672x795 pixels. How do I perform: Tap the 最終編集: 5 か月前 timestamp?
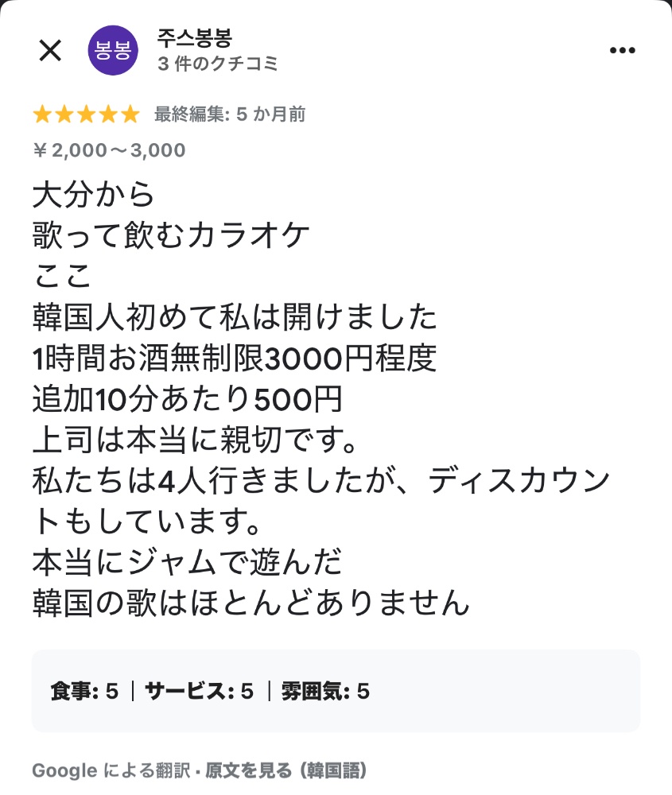[230, 114]
